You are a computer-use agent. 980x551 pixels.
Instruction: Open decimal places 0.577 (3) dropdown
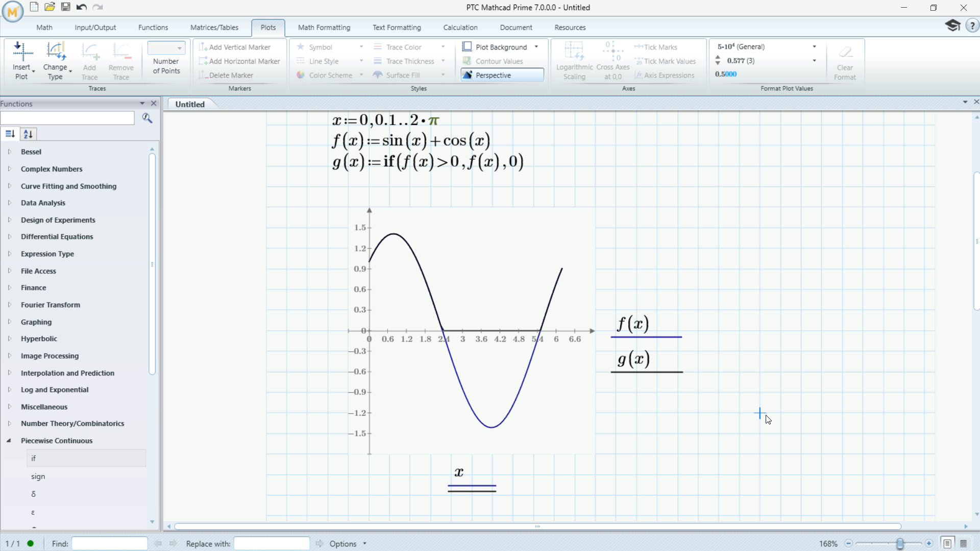pyautogui.click(x=814, y=61)
